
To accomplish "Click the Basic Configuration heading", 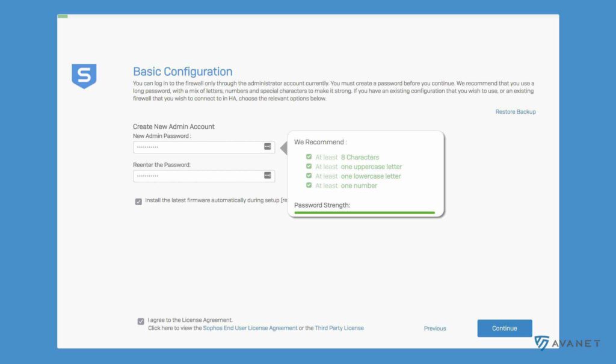I will pyautogui.click(x=183, y=72).
